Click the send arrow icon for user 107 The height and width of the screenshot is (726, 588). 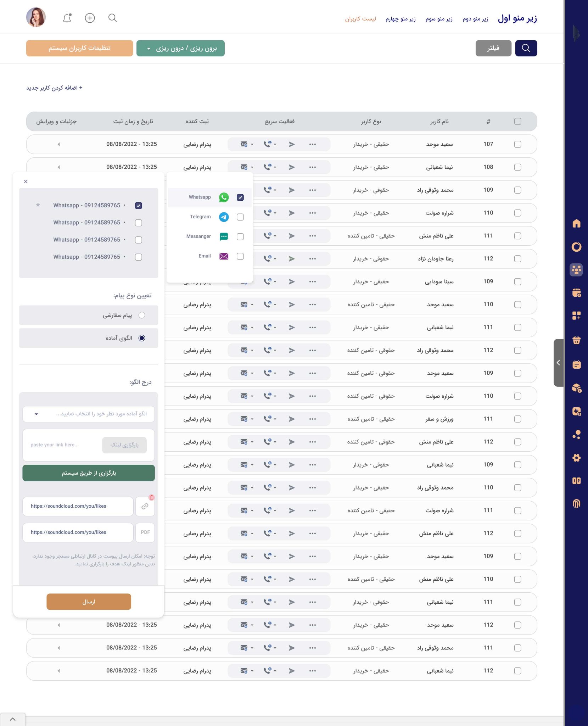pos(292,144)
